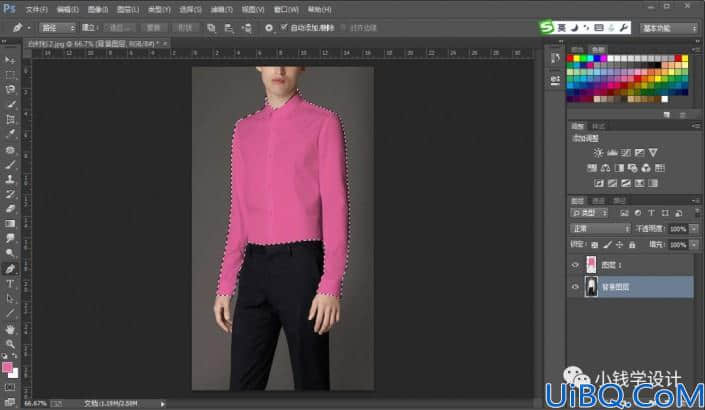Open the pen options gear dropdown

(x=269, y=28)
